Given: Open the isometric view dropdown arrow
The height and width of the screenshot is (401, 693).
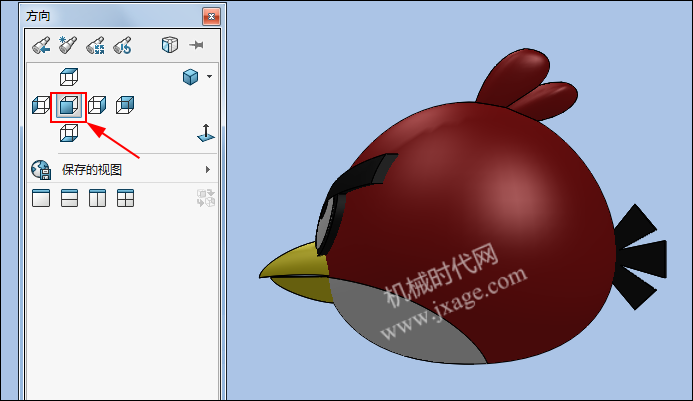Looking at the screenshot, I should coord(209,76).
